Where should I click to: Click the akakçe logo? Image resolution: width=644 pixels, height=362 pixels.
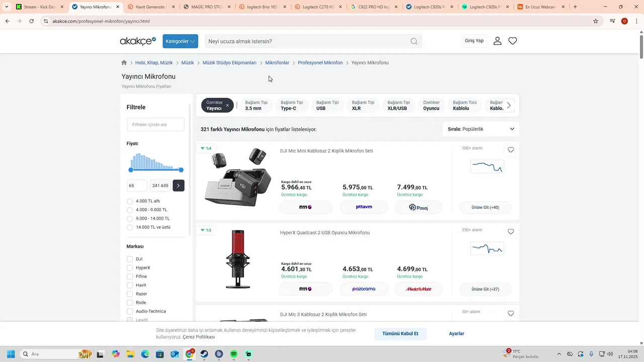[x=138, y=41]
